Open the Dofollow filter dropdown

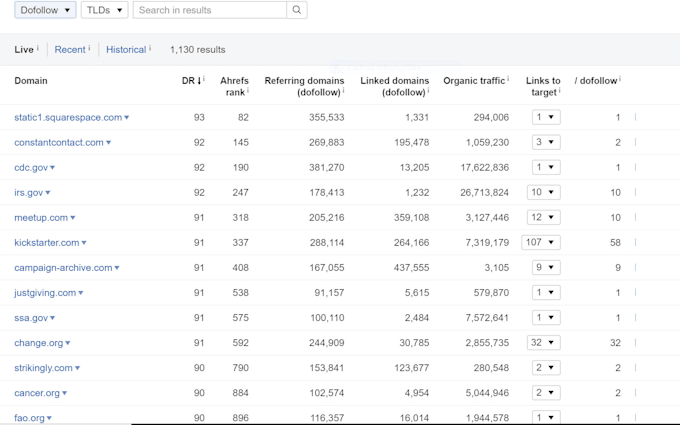coord(46,10)
